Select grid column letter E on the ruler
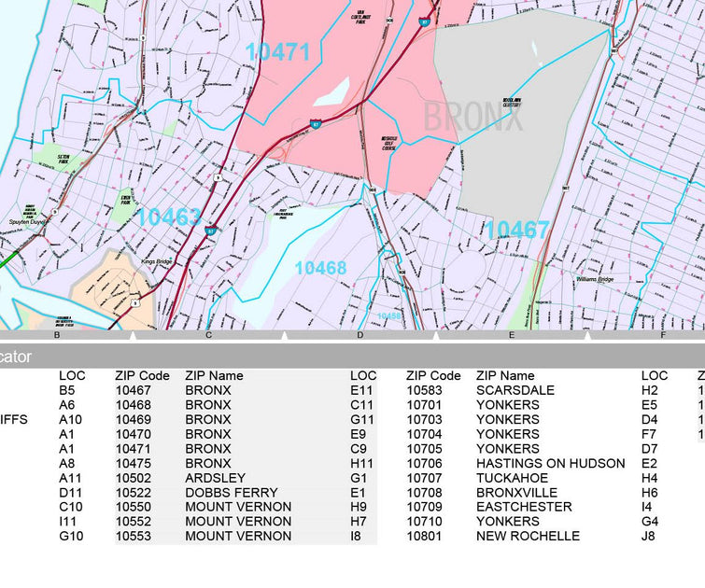Image resolution: width=705 pixels, height=588 pixels. point(512,334)
